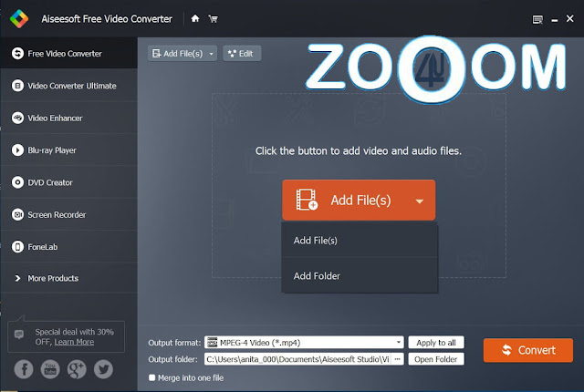The height and width of the screenshot is (392, 584).
Task: Open Blu-ray Player label
Action: click(52, 150)
